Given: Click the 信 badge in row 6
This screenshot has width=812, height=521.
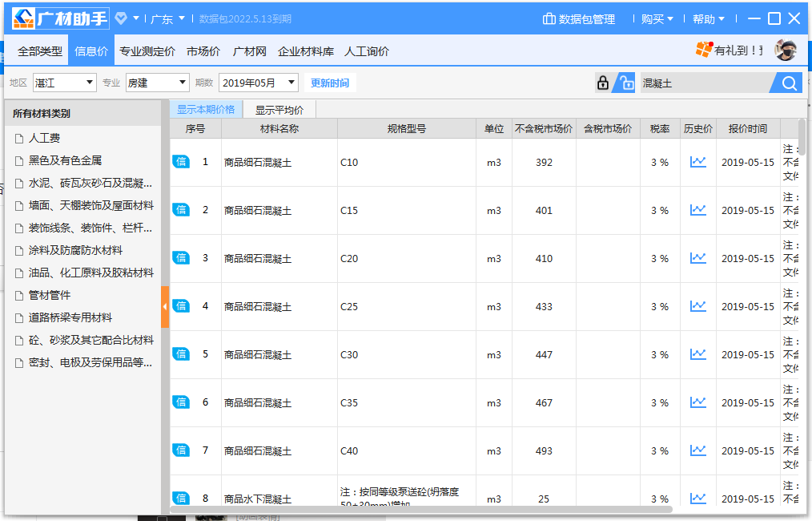Looking at the screenshot, I should [x=181, y=402].
